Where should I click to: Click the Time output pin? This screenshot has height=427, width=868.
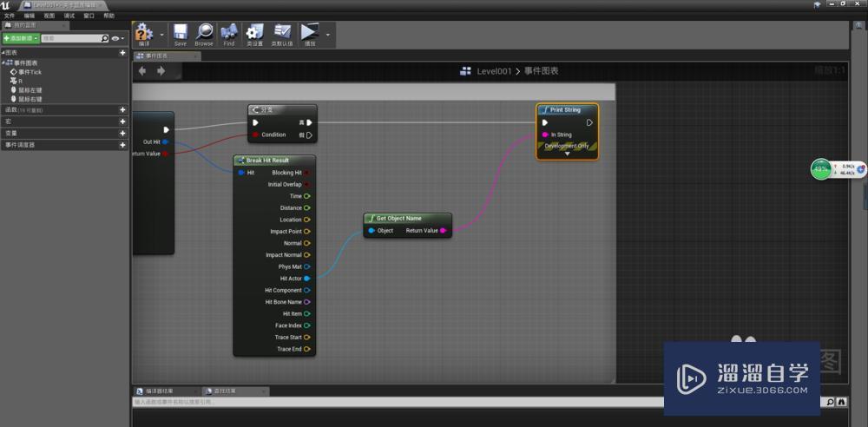click(x=306, y=196)
